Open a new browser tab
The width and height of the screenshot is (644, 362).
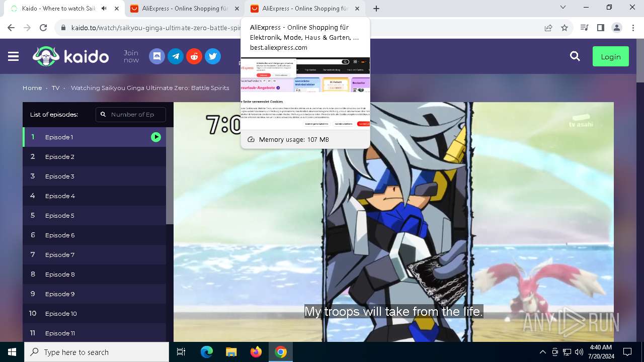point(376,9)
